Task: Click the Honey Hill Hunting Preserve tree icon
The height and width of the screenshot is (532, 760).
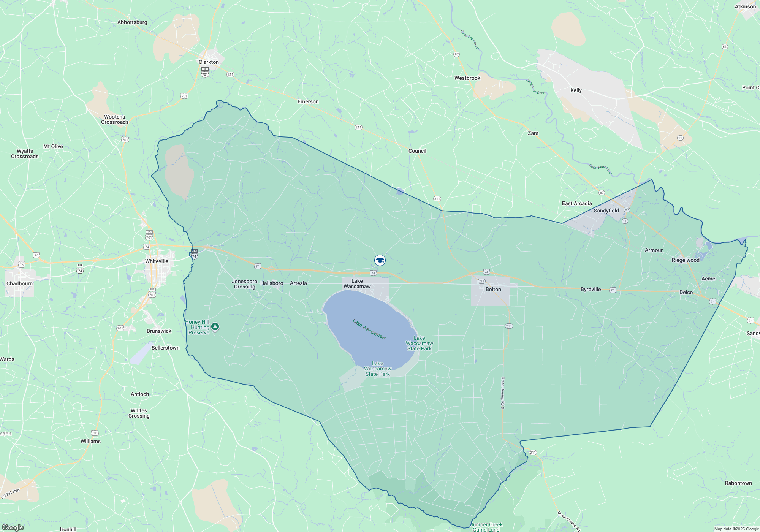Action: coord(215,326)
